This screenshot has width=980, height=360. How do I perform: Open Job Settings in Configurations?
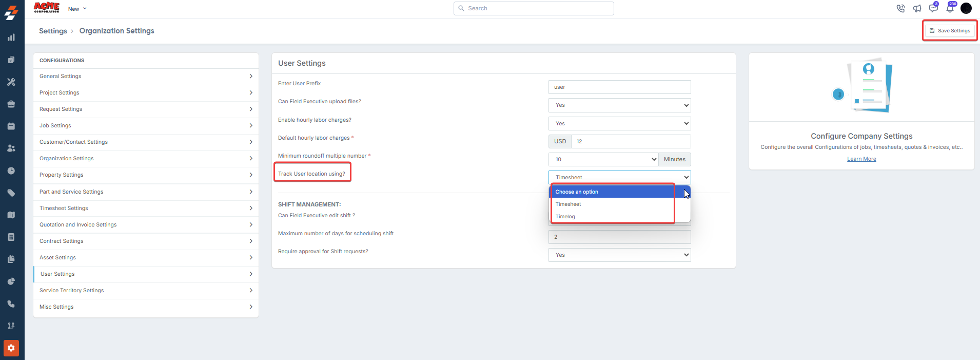[x=146, y=125]
